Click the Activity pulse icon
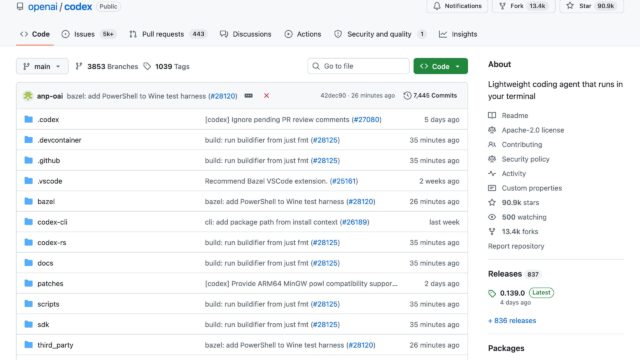The height and width of the screenshot is (360, 640). [x=492, y=173]
